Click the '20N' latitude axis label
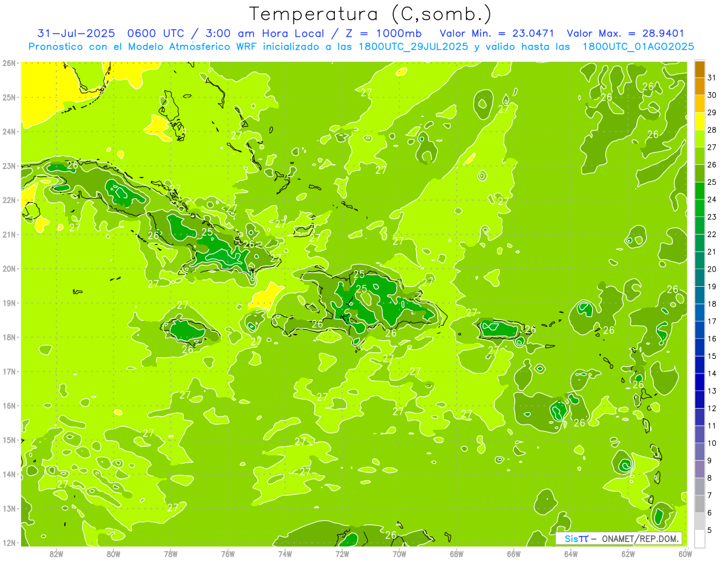The width and height of the screenshot is (728, 562). click(9, 269)
